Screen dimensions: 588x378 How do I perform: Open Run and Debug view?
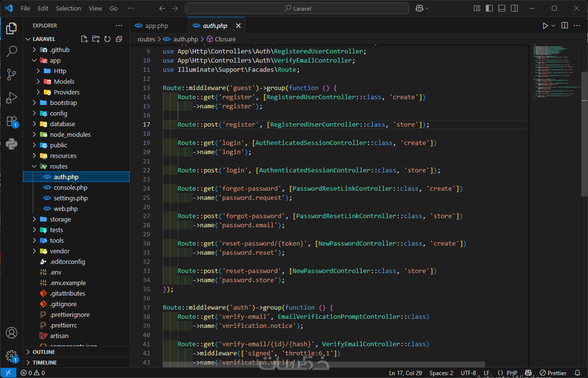pyautogui.click(x=12, y=98)
